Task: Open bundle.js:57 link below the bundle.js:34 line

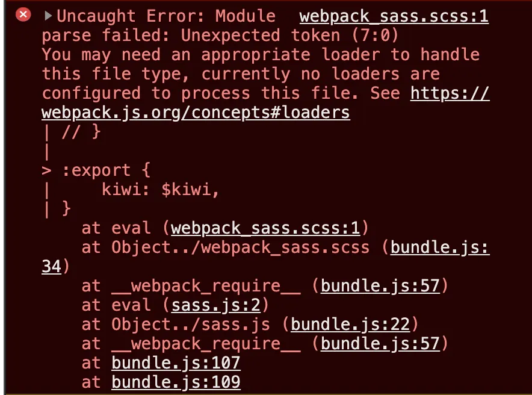Action: (x=380, y=286)
